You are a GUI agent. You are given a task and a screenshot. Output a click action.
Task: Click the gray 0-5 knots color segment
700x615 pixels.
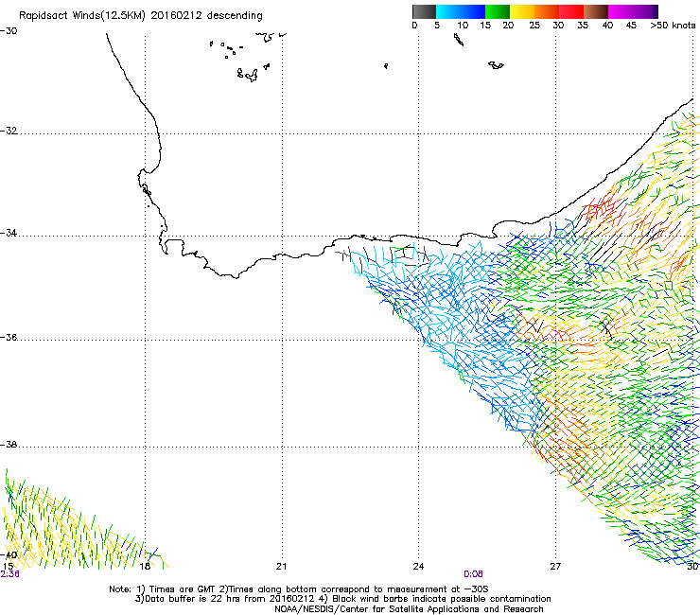point(424,11)
